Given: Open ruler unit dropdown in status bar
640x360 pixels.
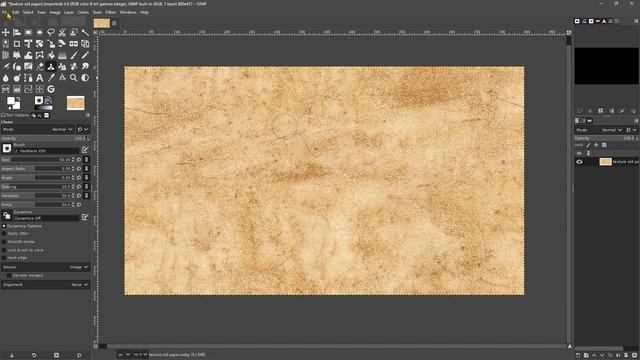Looking at the screenshot, I should 124,355.
